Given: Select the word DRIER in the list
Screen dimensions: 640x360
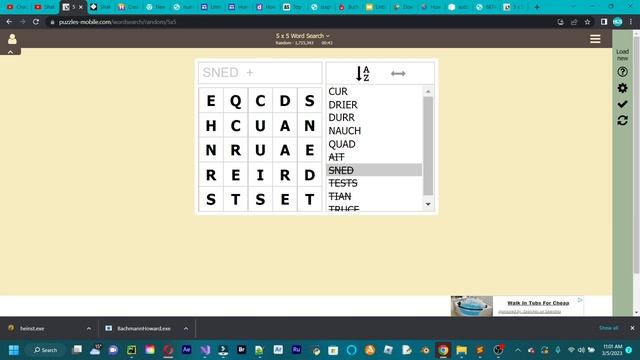Looking at the screenshot, I should (x=343, y=105).
